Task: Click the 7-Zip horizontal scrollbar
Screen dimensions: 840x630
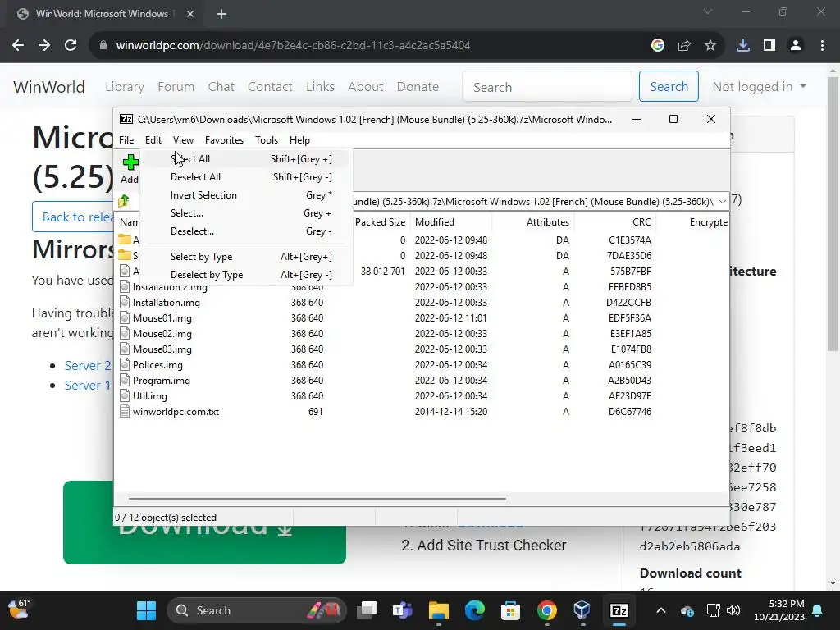Action: click(317, 498)
